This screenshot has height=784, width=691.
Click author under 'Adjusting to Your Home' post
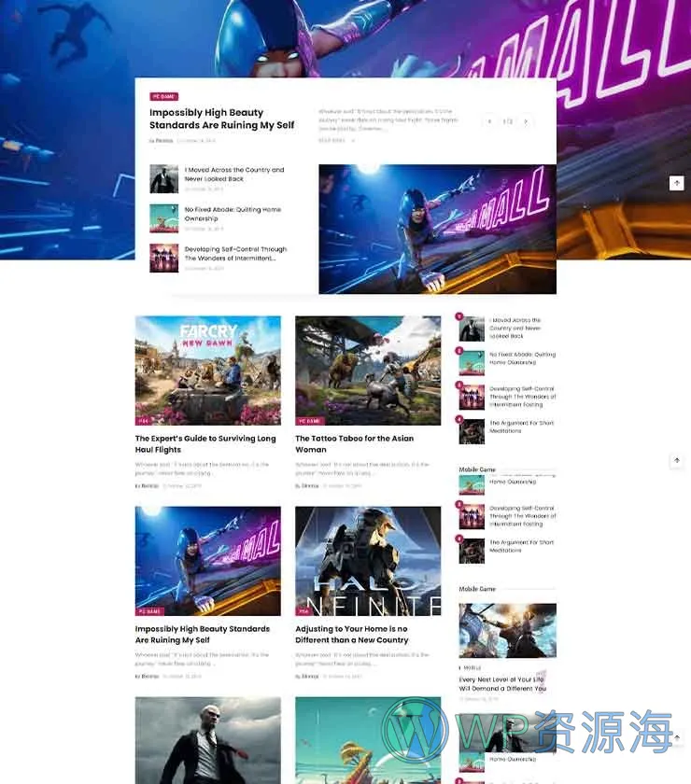[x=310, y=677]
